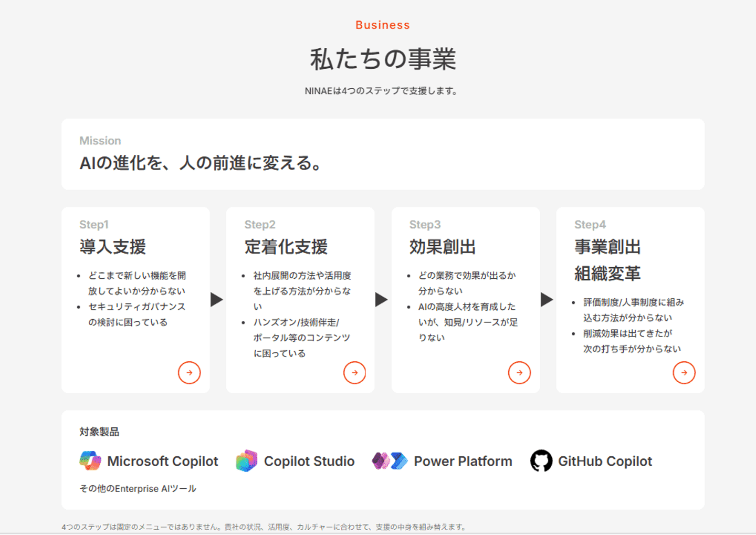The height and width of the screenshot is (535, 756).
Task: Click the 削減効果は出てきたが bullet in Step4
Action: click(x=632, y=341)
